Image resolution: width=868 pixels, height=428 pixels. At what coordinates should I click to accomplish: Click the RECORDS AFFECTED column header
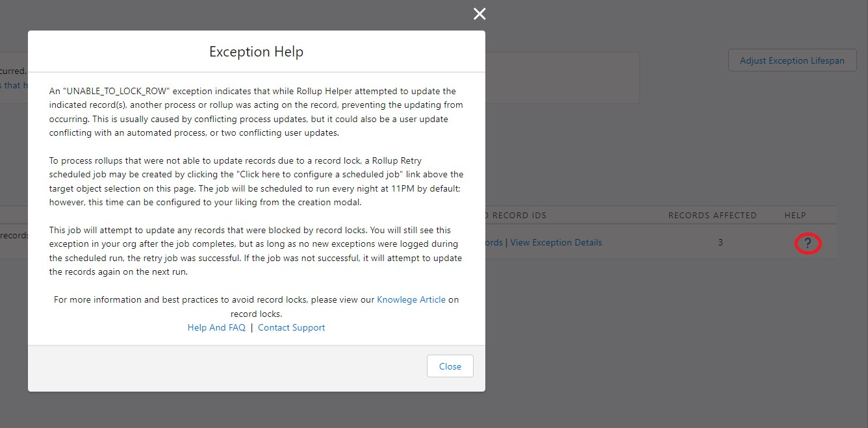[713, 215]
